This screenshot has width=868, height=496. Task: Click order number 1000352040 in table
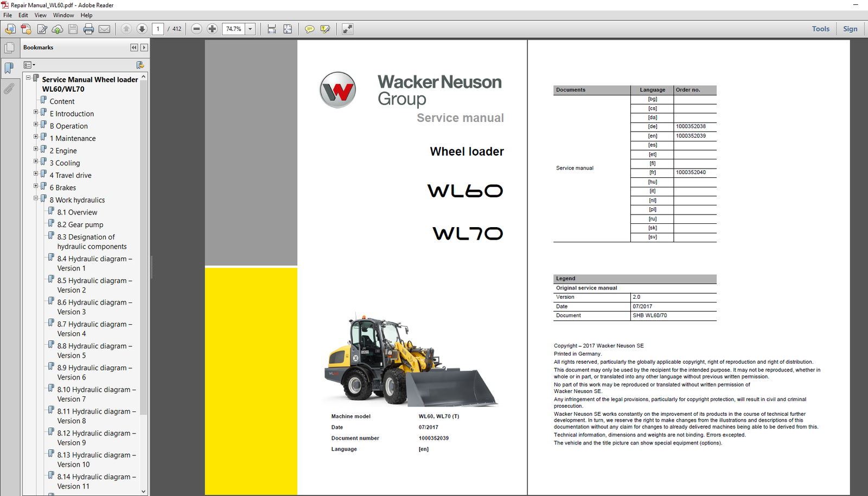point(691,172)
